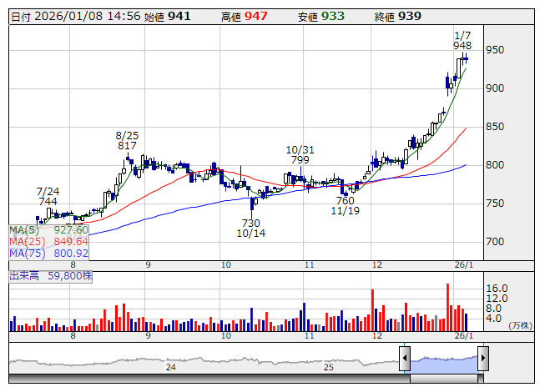Click the 7/24 744 annotation
545x392 pixels.
pyautogui.click(x=48, y=196)
